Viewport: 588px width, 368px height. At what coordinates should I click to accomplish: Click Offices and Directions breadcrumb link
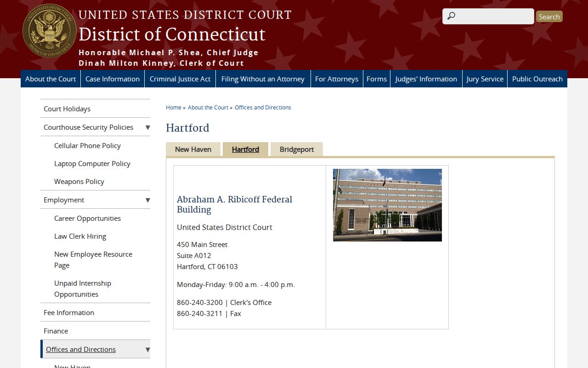click(263, 107)
